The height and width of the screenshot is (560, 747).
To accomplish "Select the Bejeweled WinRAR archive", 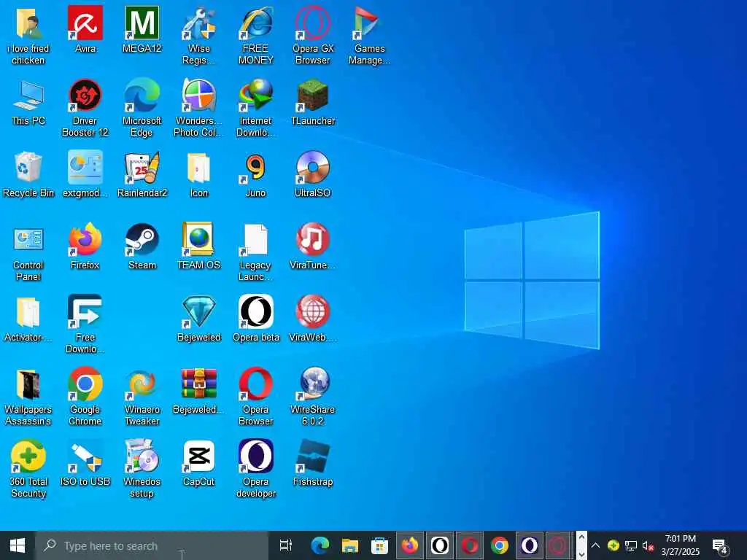I will click(x=198, y=391).
